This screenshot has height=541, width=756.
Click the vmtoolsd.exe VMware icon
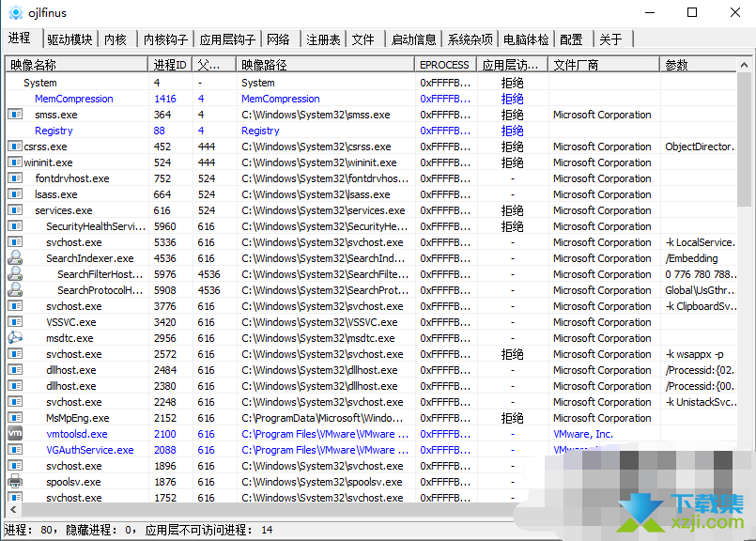[x=15, y=433]
